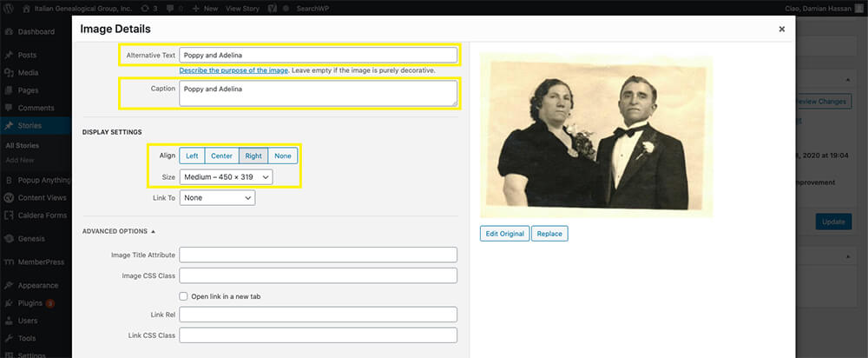Open Popup Anything in the sidebar
Screen dimensions: 868x358
coord(36,180)
